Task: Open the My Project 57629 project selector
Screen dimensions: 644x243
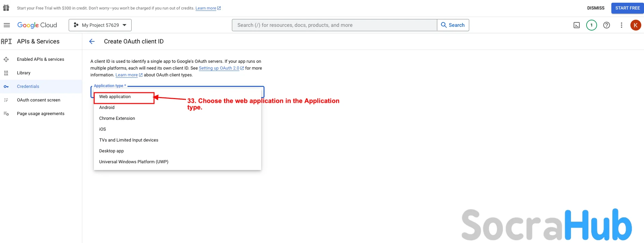Action: pyautogui.click(x=100, y=25)
